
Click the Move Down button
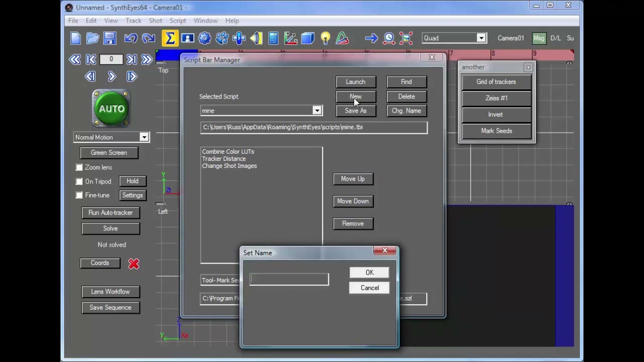(353, 201)
